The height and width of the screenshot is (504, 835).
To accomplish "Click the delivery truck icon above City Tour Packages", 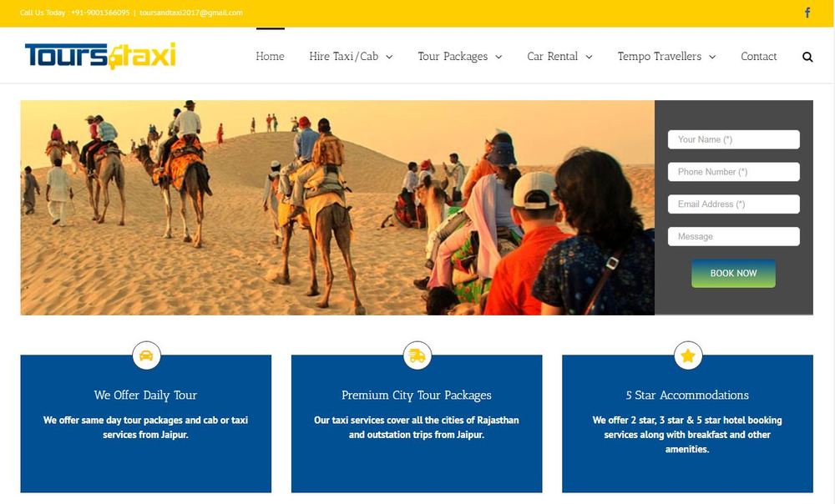I will coord(417,355).
